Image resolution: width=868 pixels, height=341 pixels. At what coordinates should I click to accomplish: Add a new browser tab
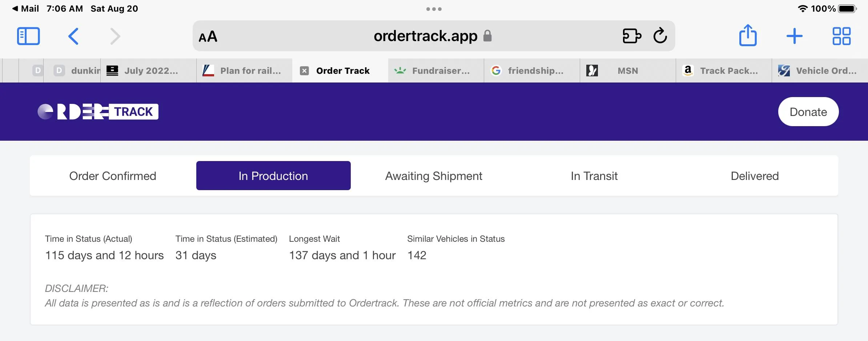point(794,36)
